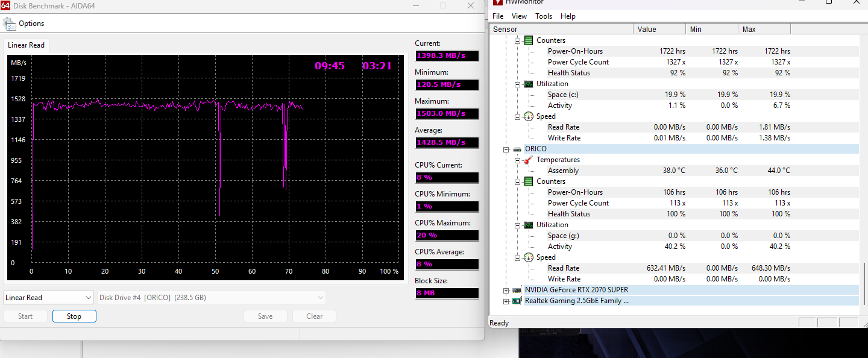
Task: Collapse the first Counters node
Action: point(517,40)
